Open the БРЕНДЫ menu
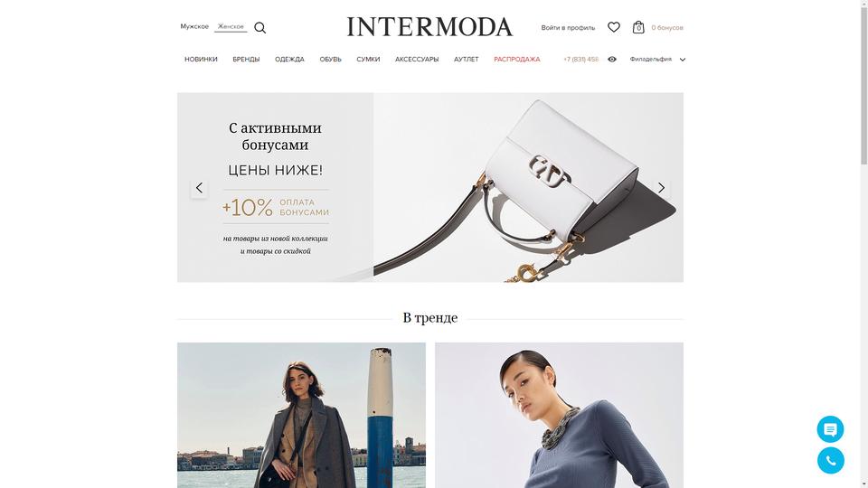The height and width of the screenshot is (488, 868). (x=246, y=60)
